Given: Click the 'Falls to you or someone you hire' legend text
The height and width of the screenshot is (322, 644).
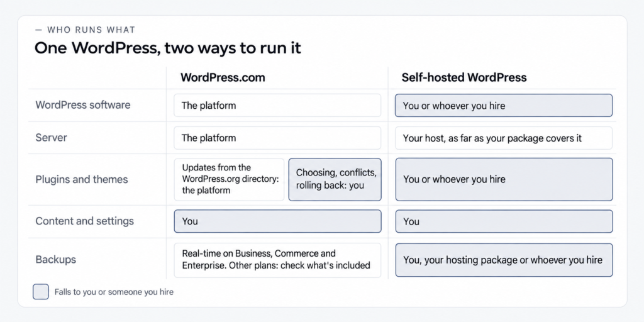Looking at the screenshot, I should (114, 292).
